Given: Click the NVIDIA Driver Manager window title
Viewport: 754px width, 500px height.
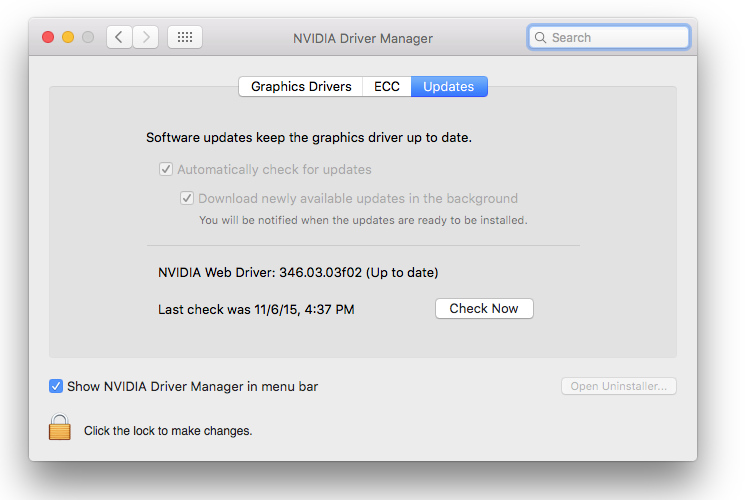Looking at the screenshot, I should tap(363, 39).
